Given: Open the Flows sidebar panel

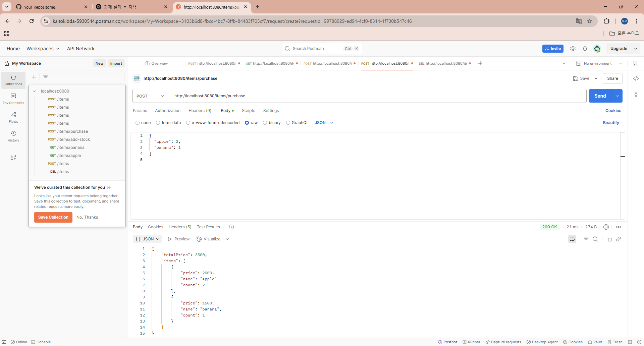Looking at the screenshot, I should tap(13, 118).
